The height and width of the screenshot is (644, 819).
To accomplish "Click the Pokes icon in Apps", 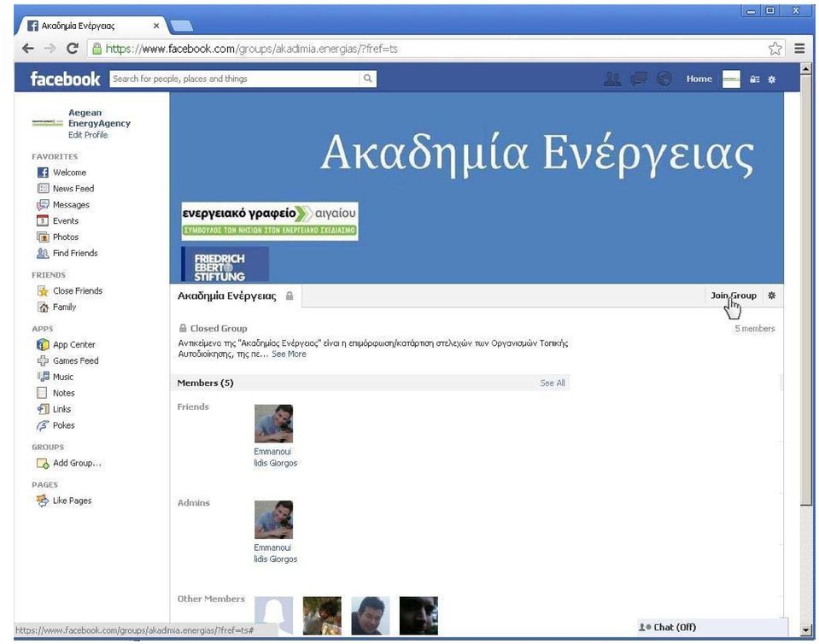I will click(x=43, y=425).
